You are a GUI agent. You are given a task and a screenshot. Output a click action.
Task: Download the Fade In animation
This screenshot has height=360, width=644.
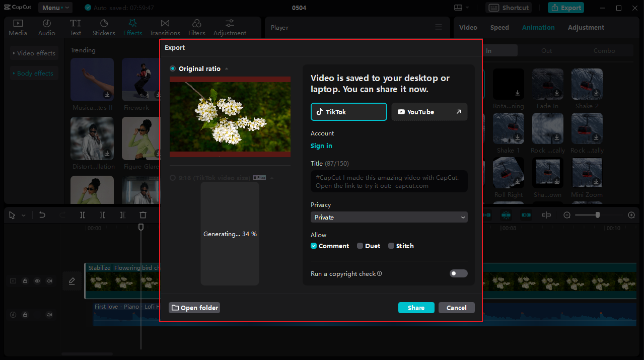tap(556, 93)
